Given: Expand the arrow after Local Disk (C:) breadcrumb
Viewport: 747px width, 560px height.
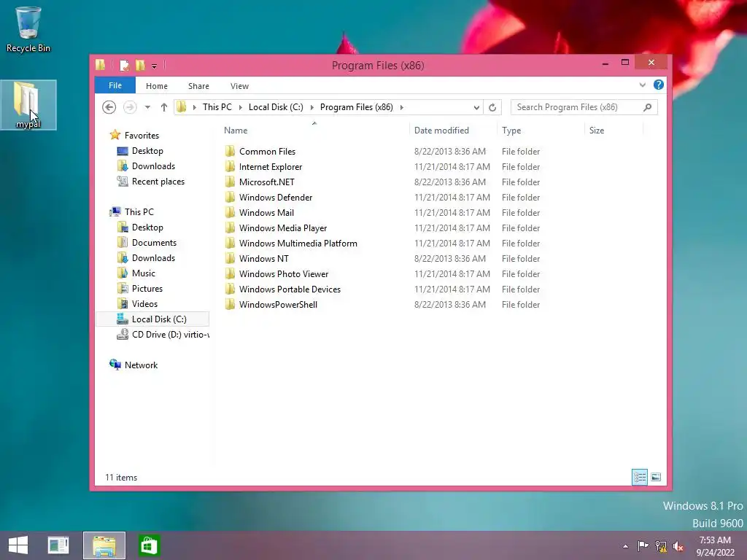Looking at the screenshot, I should click(x=312, y=107).
